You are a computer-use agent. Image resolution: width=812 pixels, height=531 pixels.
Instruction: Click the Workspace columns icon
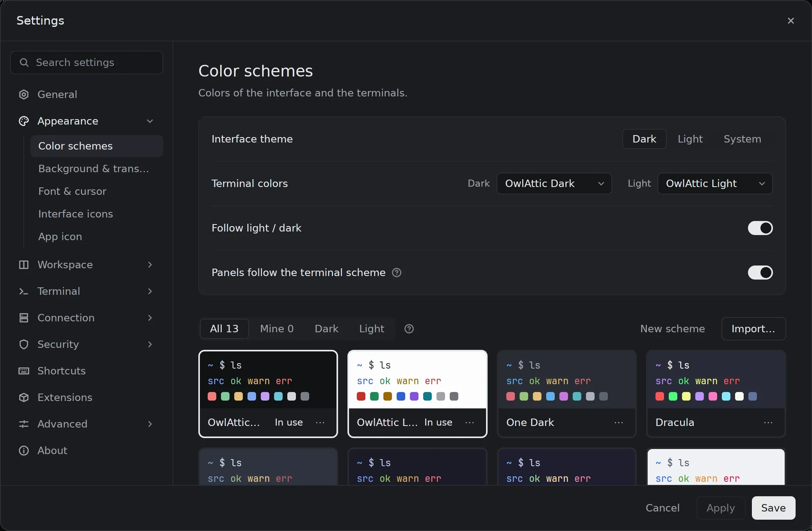coord(24,265)
